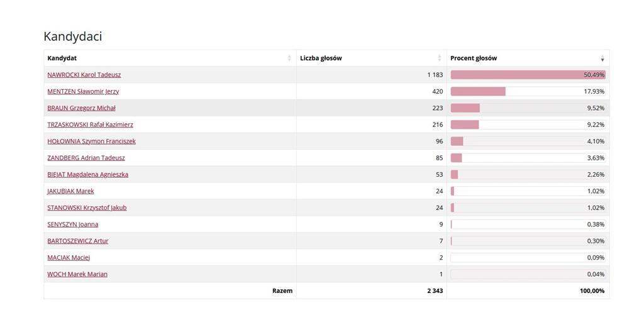
Task: Open SENYSZYN Joanna link
Action: tap(73, 224)
